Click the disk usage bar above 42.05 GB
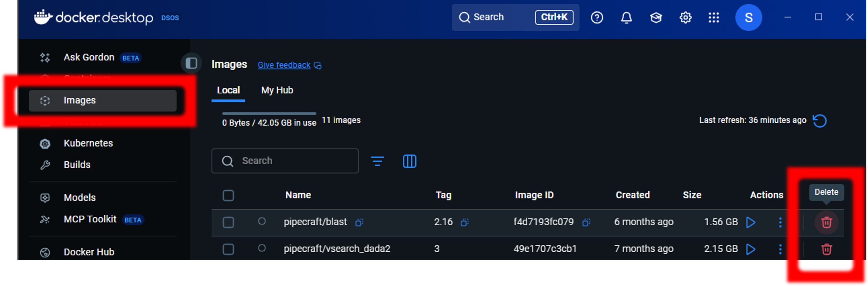 pos(269,113)
